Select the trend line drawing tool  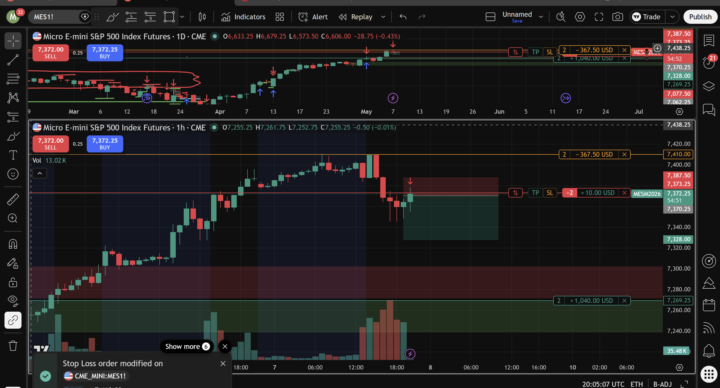coord(13,60)
